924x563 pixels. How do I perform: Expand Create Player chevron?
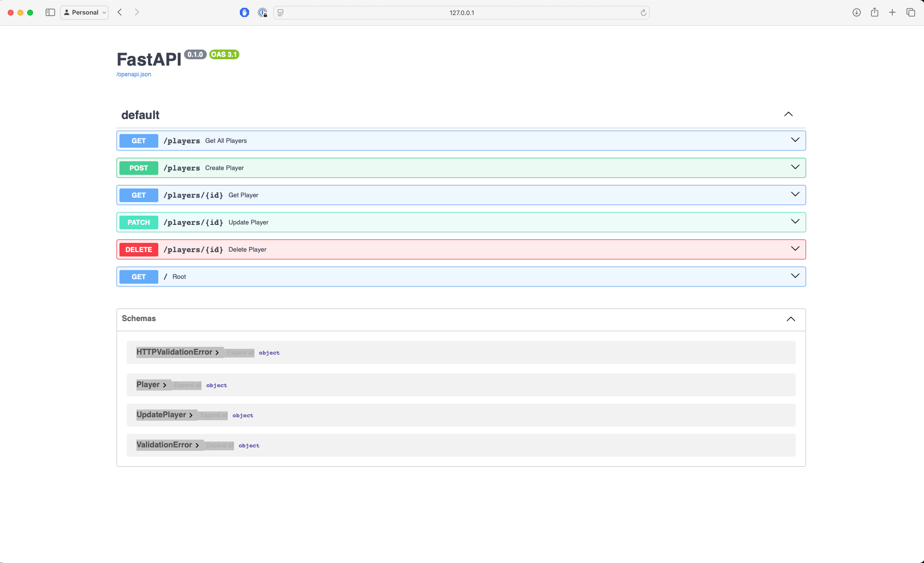tap(795, 167)
